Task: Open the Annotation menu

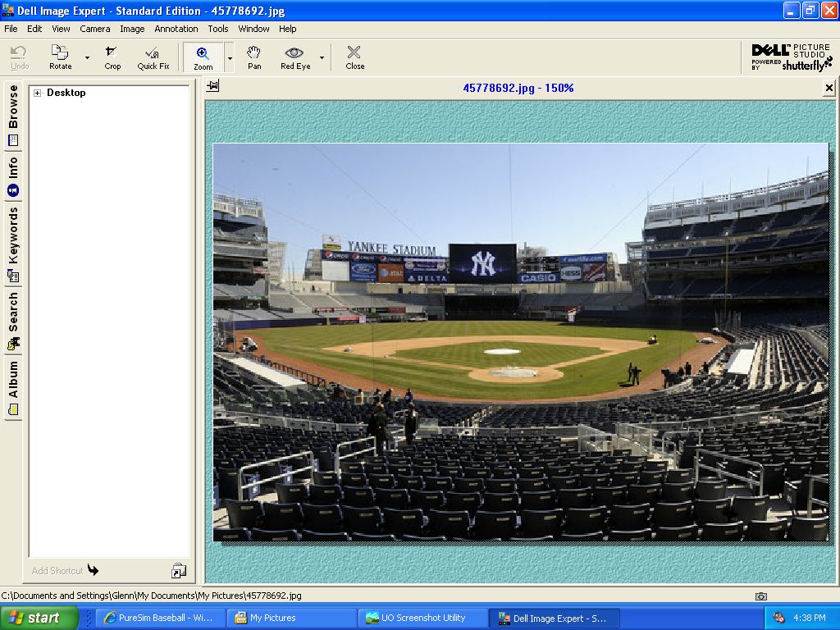Action: tap(176, 29)
